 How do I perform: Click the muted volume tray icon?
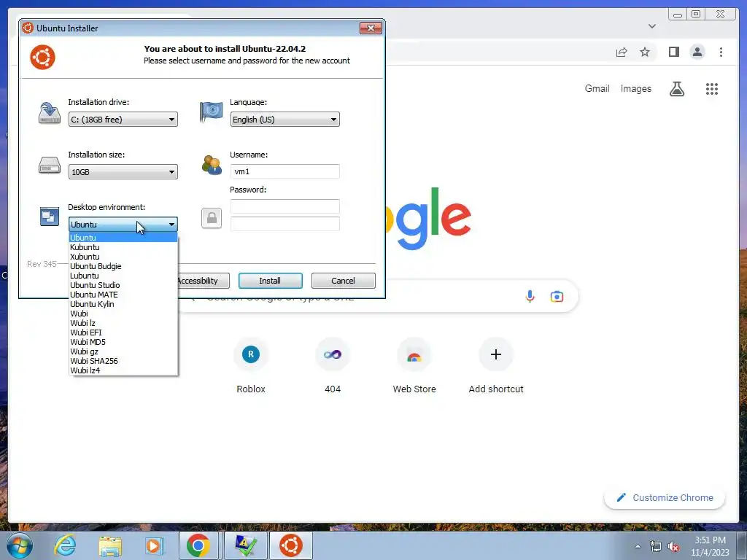tap(673, 547)
